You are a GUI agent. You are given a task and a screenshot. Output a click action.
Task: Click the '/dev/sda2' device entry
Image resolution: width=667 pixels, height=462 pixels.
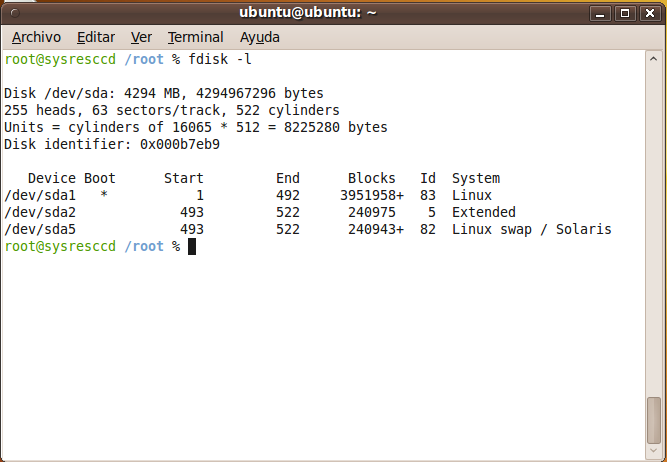[40, 212]
